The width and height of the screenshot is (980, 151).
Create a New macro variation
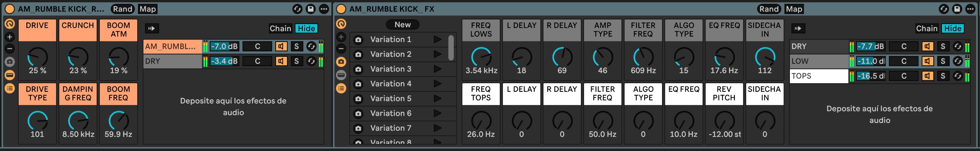[402, 25]
